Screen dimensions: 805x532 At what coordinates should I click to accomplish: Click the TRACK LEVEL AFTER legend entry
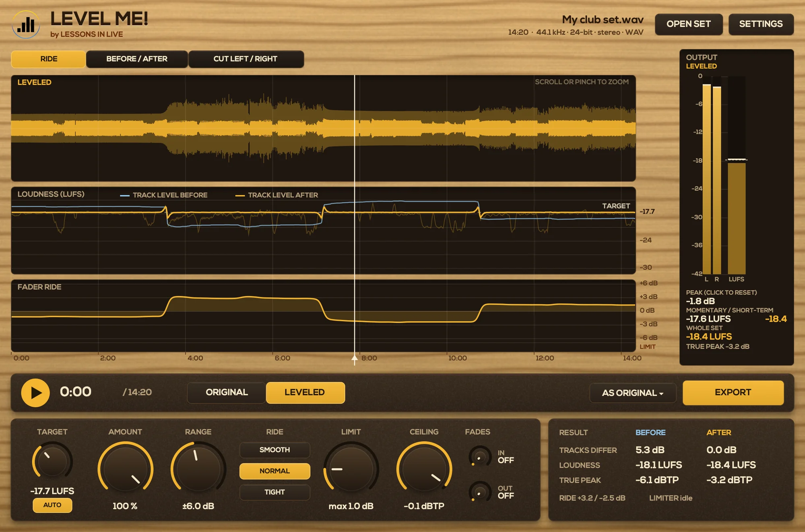click(x=277, y=195)
